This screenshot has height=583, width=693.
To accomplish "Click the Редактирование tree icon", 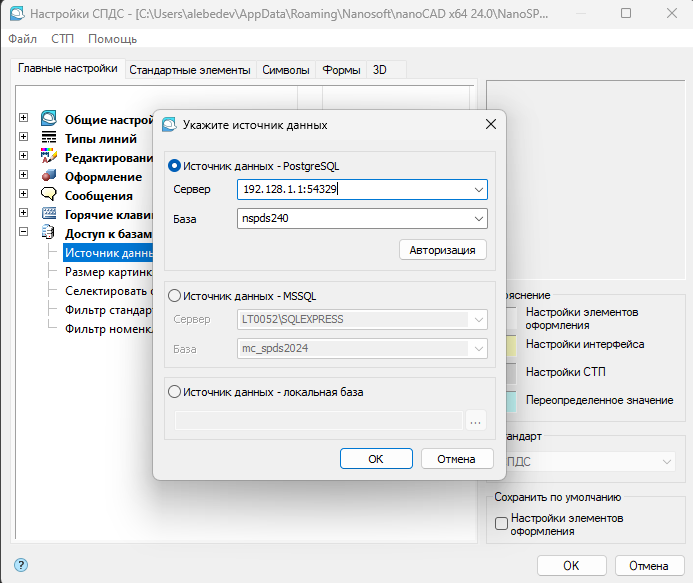I will click(x=48, y=157).
